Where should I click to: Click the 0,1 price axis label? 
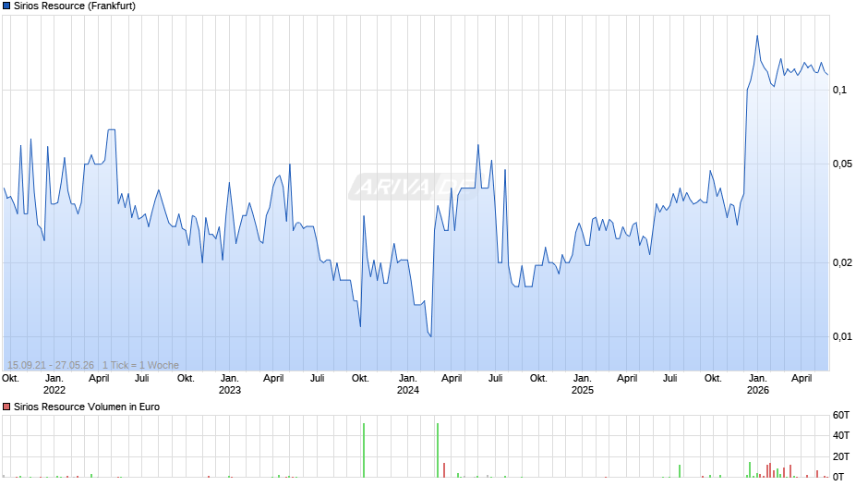839,90
